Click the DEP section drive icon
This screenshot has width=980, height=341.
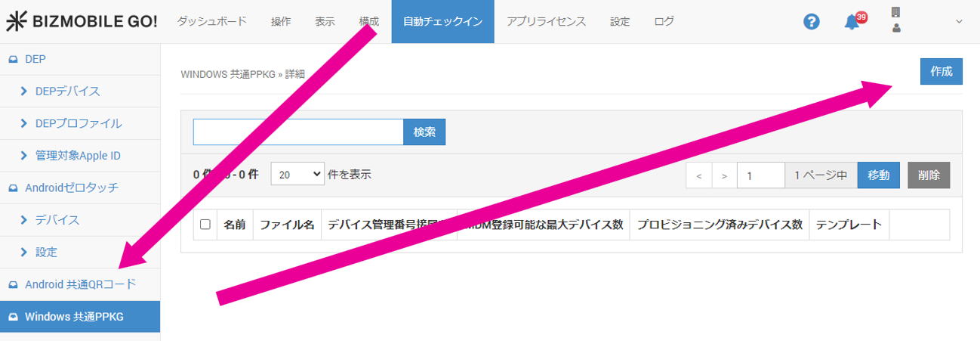point(13,59)
